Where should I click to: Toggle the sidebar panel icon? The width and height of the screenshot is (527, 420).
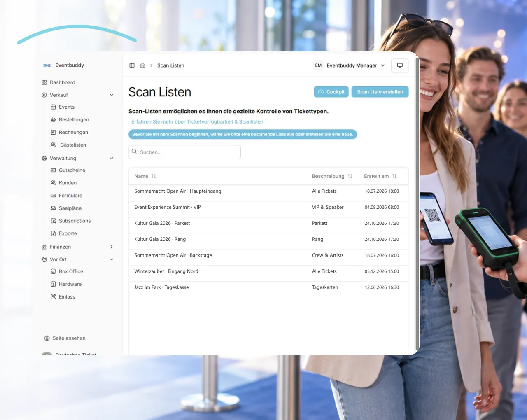(132, 65)
